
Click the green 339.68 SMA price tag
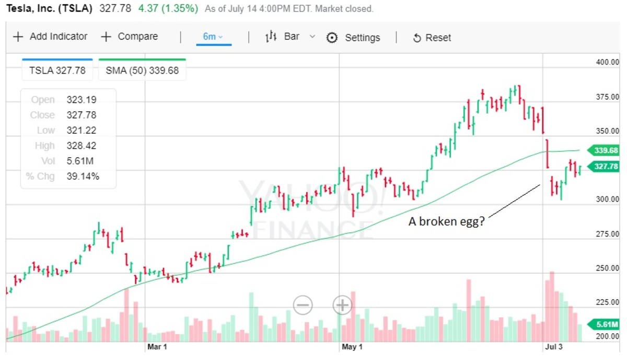click(x=605, y=150)
